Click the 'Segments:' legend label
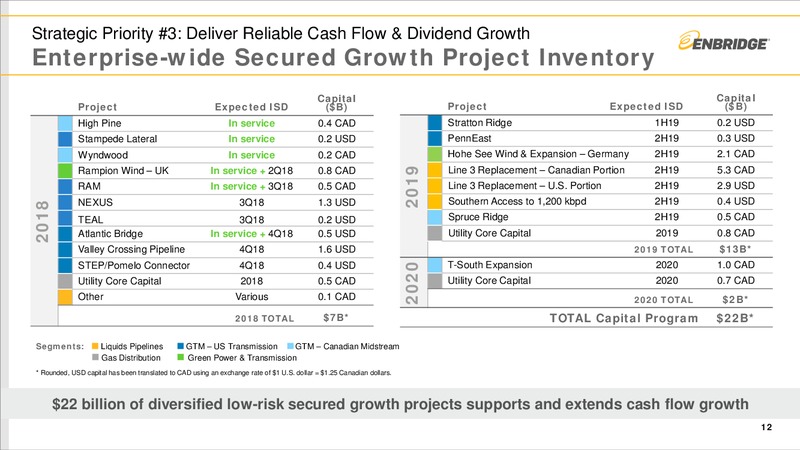This screenshot has height=450, width=800. (x=60, y=346)
